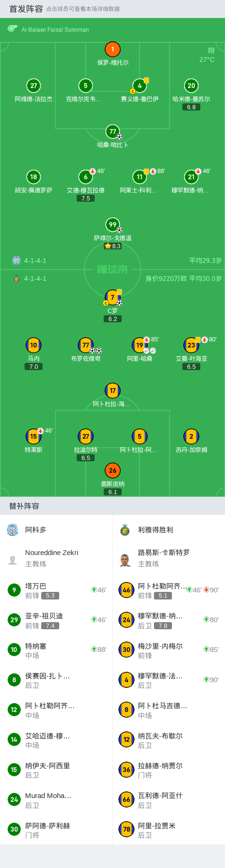Image resolution: width=225 pixels, height=868 pixels.
Task: Open 阿科多 team crest in substitutes
Action: [13, 529]
